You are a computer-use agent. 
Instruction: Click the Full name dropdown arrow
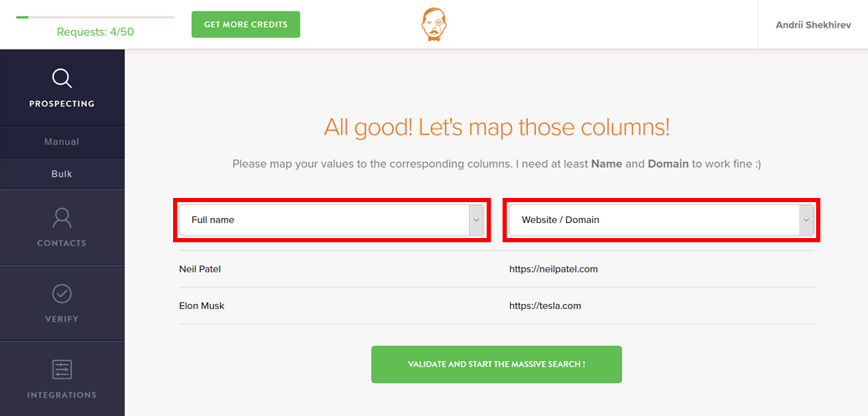[477, 220]
